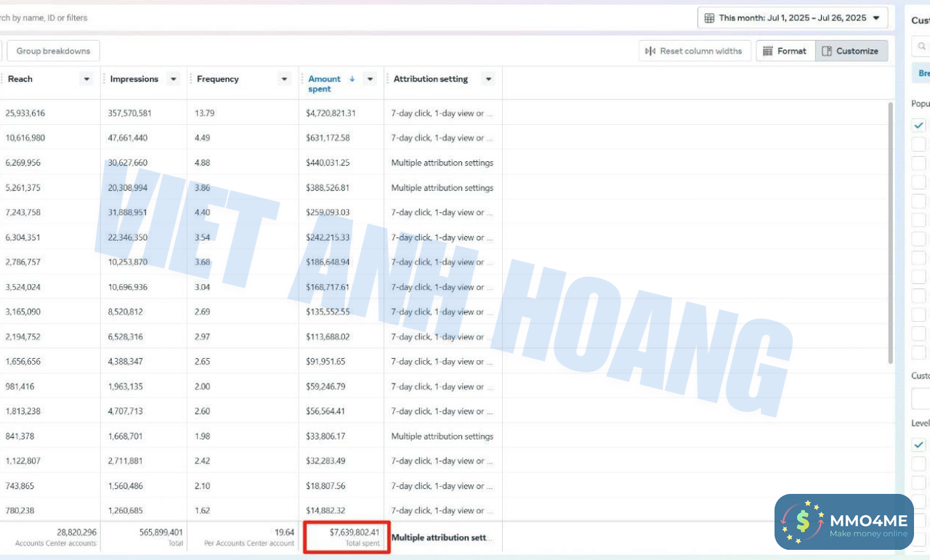
Task: Select the $113,688.02 amount spent cell
Action: pos(328,337)
